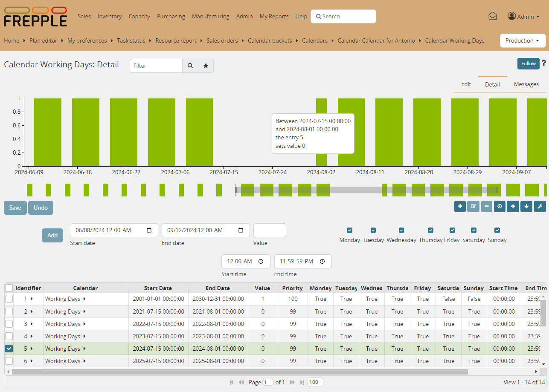The width and height of the screenshot is (549, 392).
Task: Uncheck the Monday checkbox
Action: (x=350, y=231)
